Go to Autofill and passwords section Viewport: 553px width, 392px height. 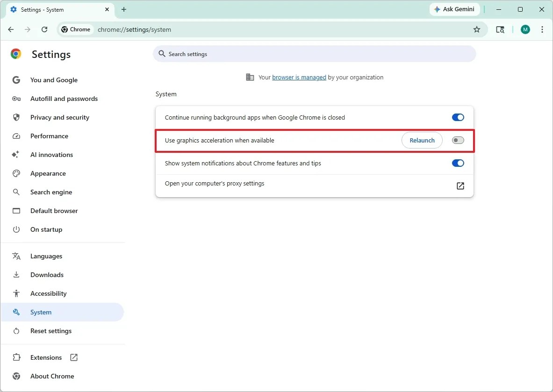(64, 99)
